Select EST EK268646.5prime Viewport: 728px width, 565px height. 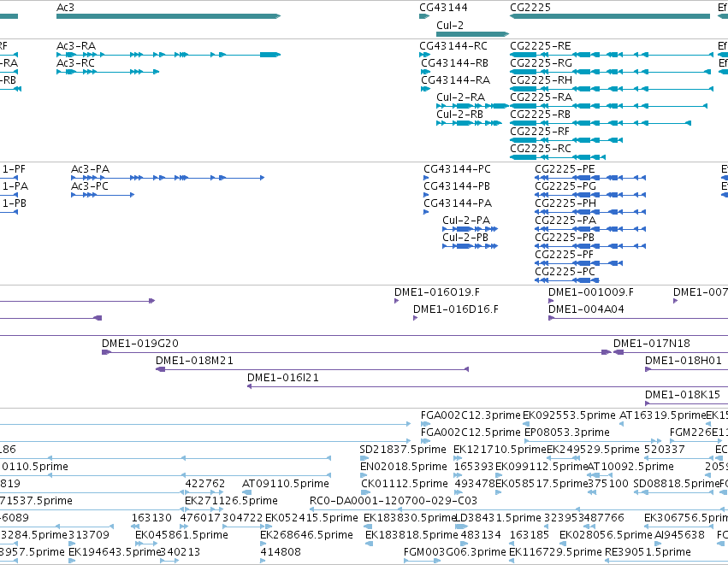click(263, 544)
